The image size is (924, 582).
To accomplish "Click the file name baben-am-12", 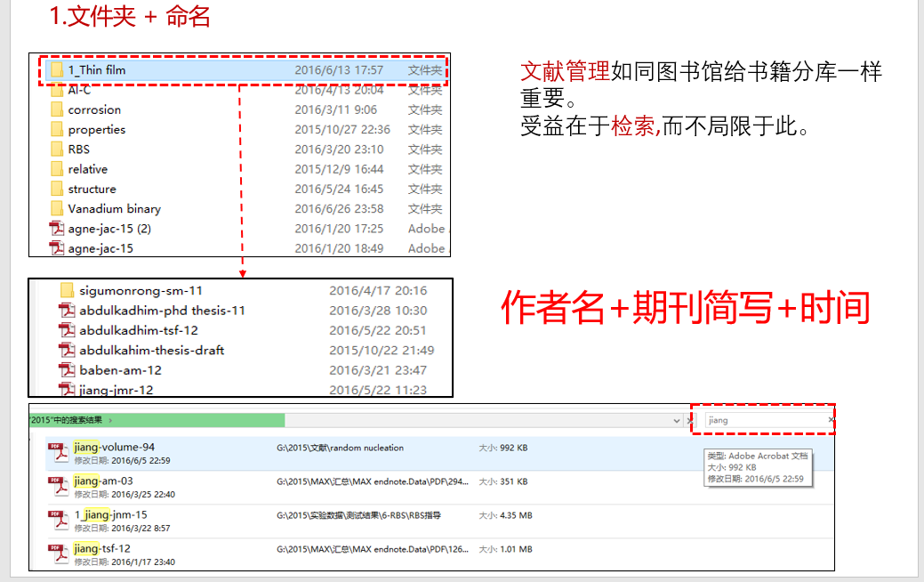I will 120,370.
